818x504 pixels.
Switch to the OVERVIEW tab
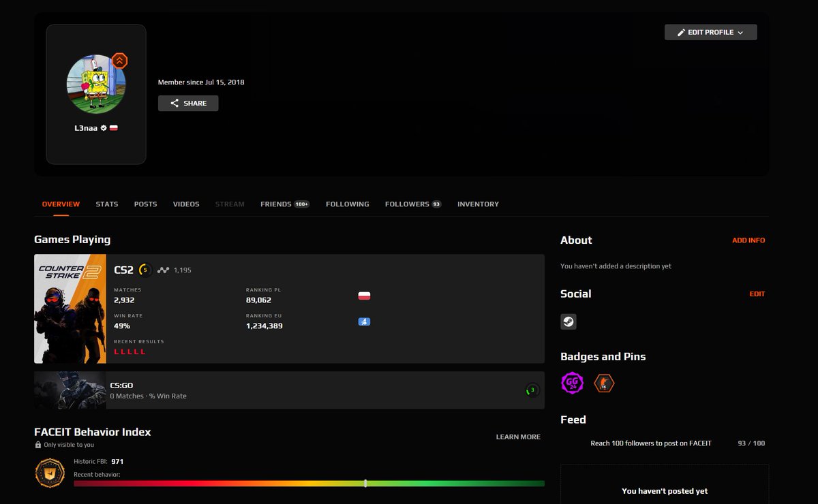(x=61, y=204)
